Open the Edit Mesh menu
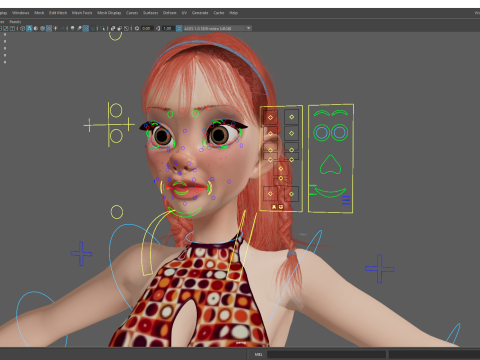Image resolution: width=480 pixels, height=360 pixels. pyautogui.click(x=58, y=13)
